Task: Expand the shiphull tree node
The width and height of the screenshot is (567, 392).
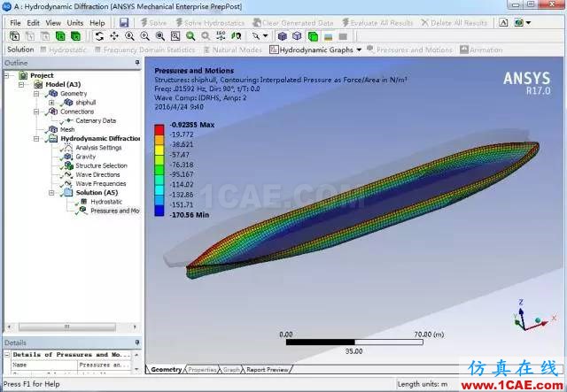Action: (51, 103)
